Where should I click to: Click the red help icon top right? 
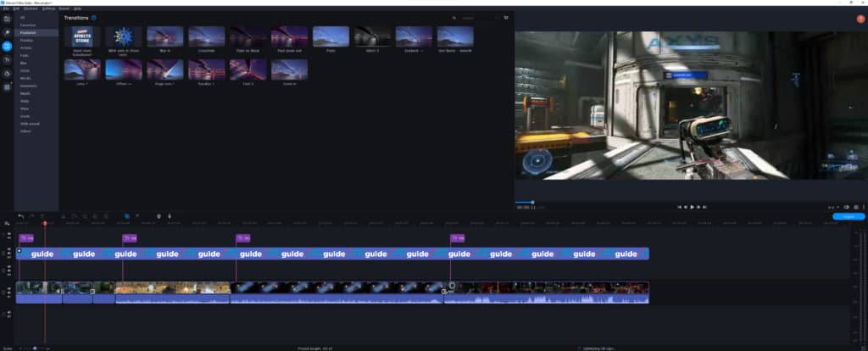click(x=860, y=19)
